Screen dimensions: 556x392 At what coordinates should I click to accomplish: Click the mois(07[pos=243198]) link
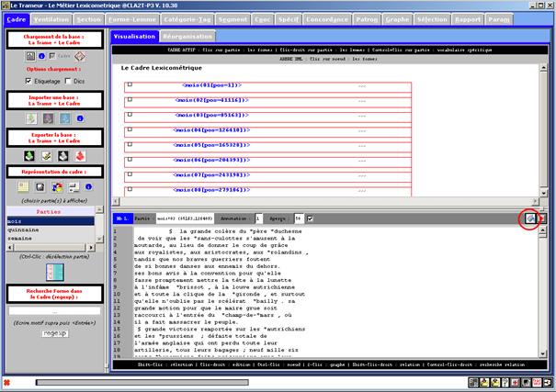(211, 175)
